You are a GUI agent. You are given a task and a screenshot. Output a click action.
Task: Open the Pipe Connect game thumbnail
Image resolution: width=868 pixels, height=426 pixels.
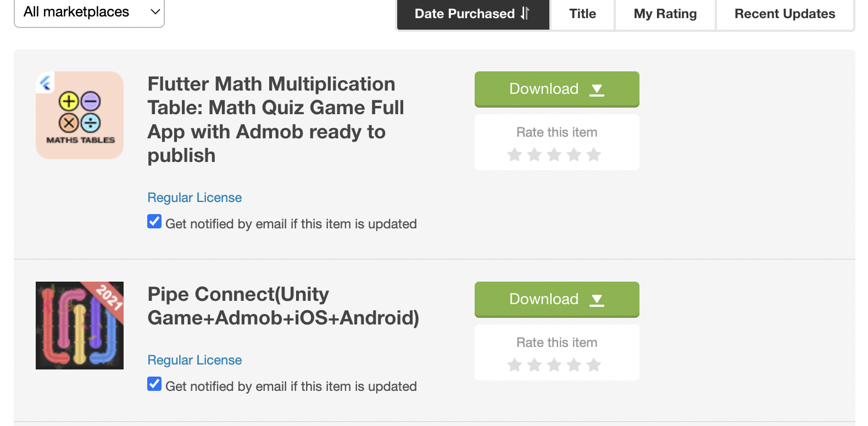pos(80,326)
